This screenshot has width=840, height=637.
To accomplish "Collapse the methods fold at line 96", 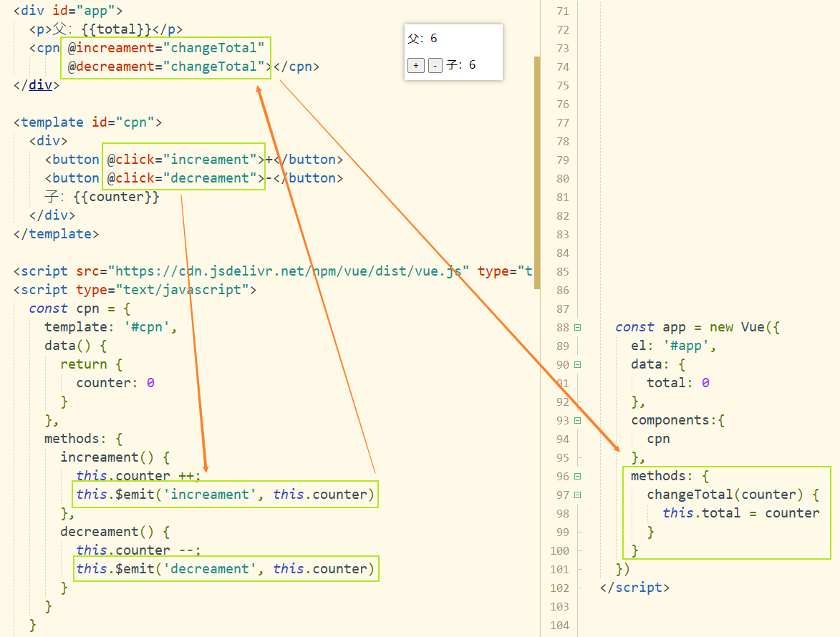I will pos(577,476).
